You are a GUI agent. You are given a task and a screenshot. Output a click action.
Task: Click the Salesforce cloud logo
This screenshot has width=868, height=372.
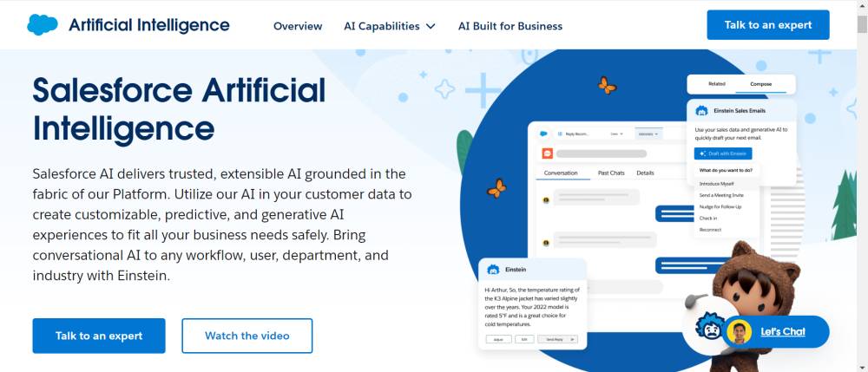[x=42, y=25]
